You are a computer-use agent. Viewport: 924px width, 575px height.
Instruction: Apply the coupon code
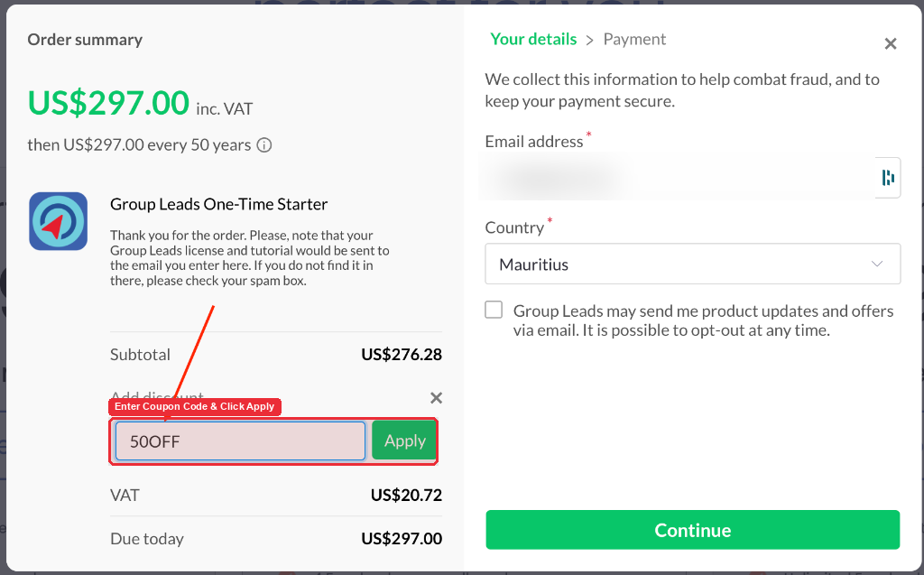tap(404, 441)
